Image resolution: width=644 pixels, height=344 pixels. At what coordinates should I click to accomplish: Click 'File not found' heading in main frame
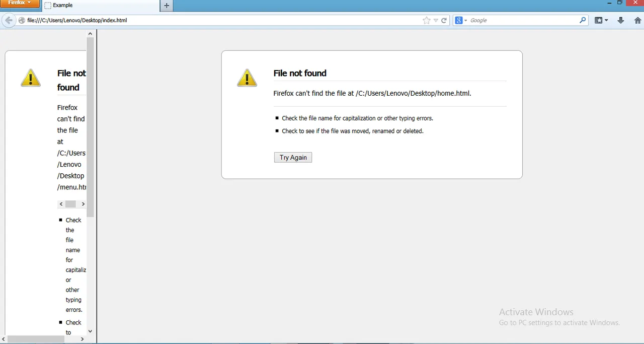300,73
